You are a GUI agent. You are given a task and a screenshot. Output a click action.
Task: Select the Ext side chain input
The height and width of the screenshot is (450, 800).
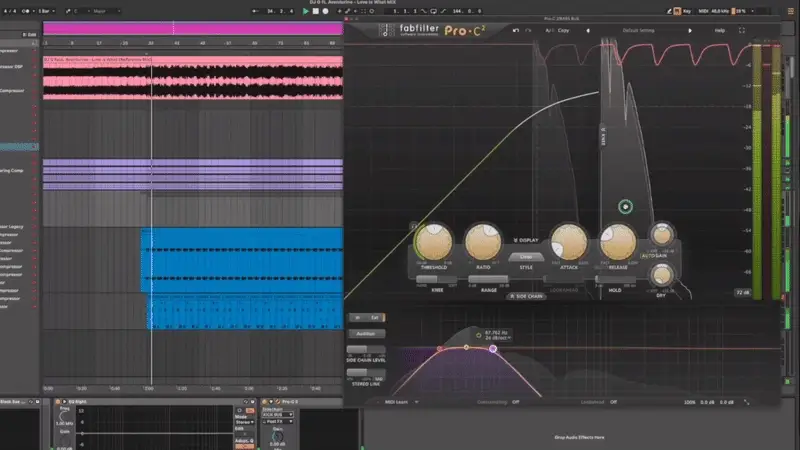[375, 318]
